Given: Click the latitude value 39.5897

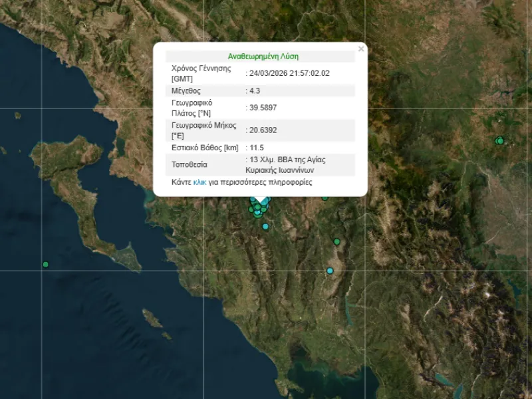Looking at the screenshot, I should (x=262, y=108).
